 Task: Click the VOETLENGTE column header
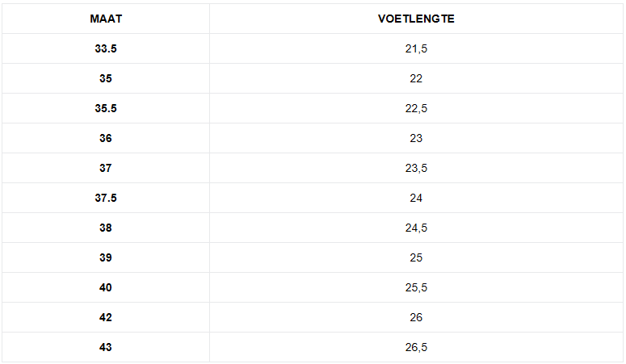point(416,19)
